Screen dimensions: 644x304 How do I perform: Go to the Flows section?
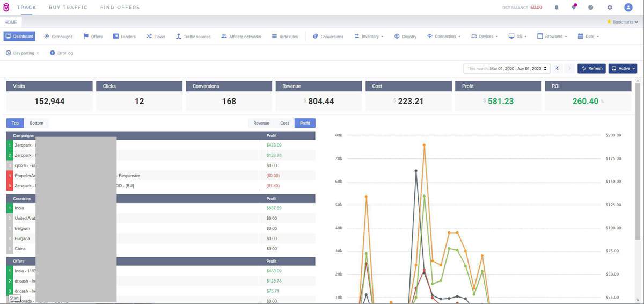coord(156,37)
